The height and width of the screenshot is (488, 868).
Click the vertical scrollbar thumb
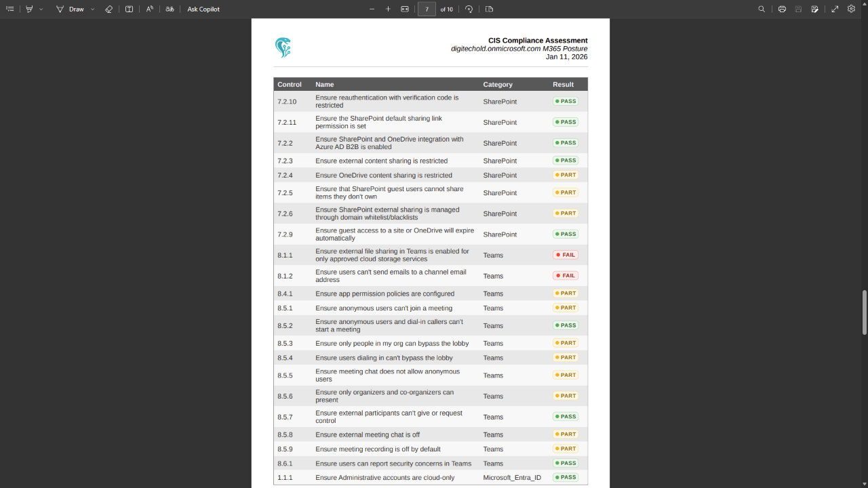[x=865, y=312]
